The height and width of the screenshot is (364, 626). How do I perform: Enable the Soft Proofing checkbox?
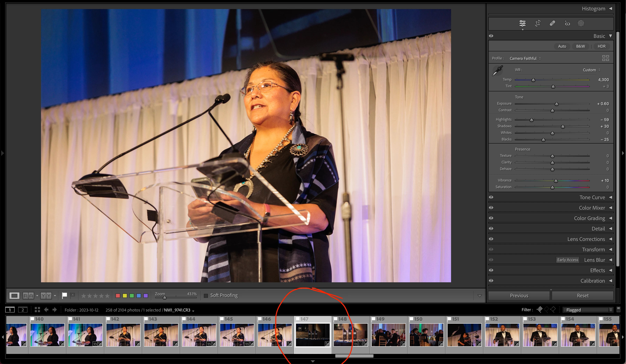tap(206, 296)
